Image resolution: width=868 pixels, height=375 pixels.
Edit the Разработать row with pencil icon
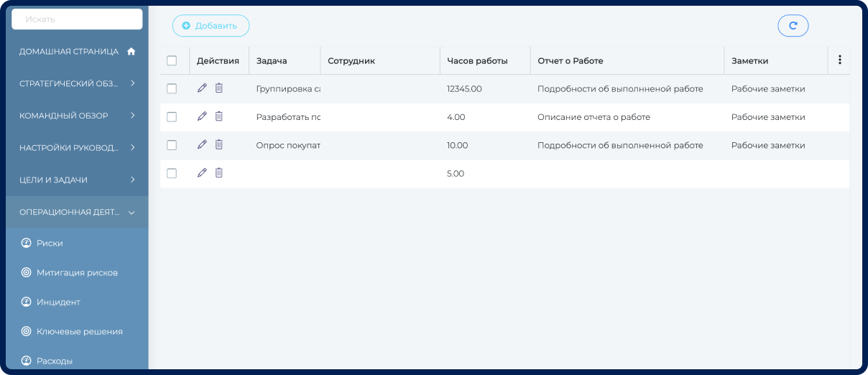[202, 116]
